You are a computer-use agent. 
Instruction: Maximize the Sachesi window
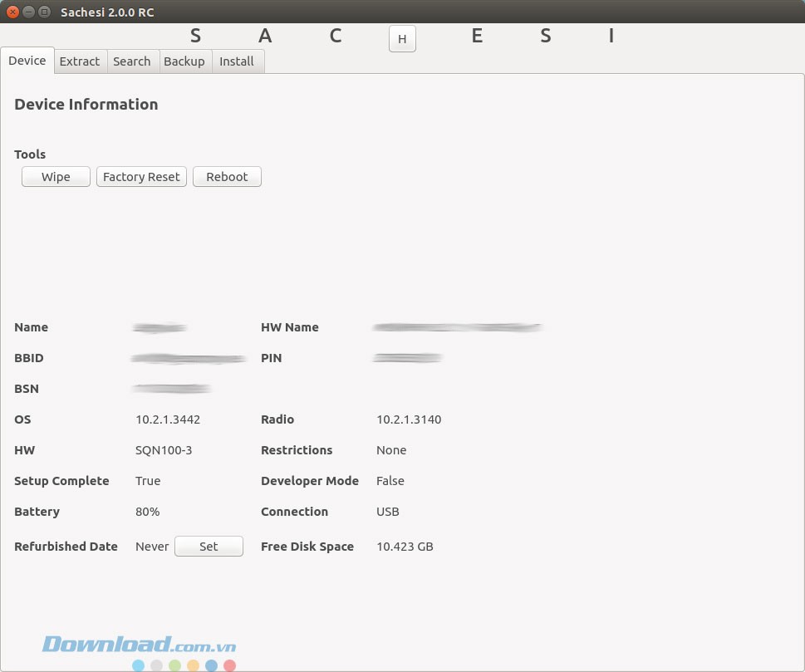[44, 12]
